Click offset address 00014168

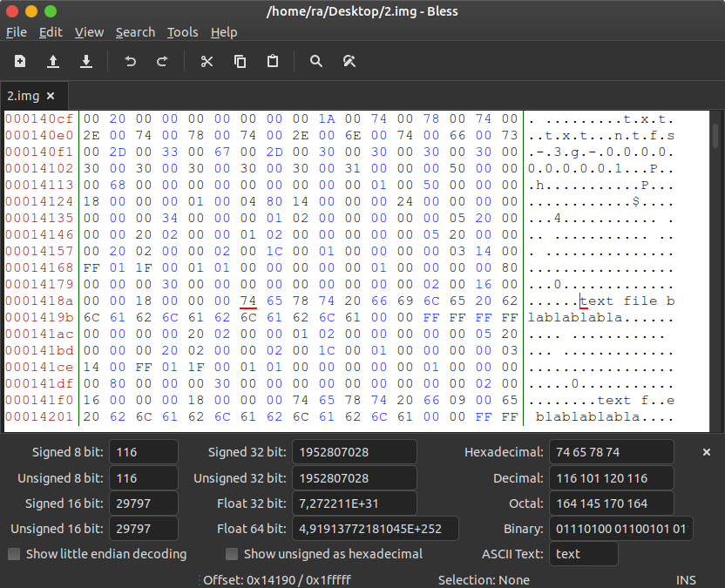tap(39, 267)
